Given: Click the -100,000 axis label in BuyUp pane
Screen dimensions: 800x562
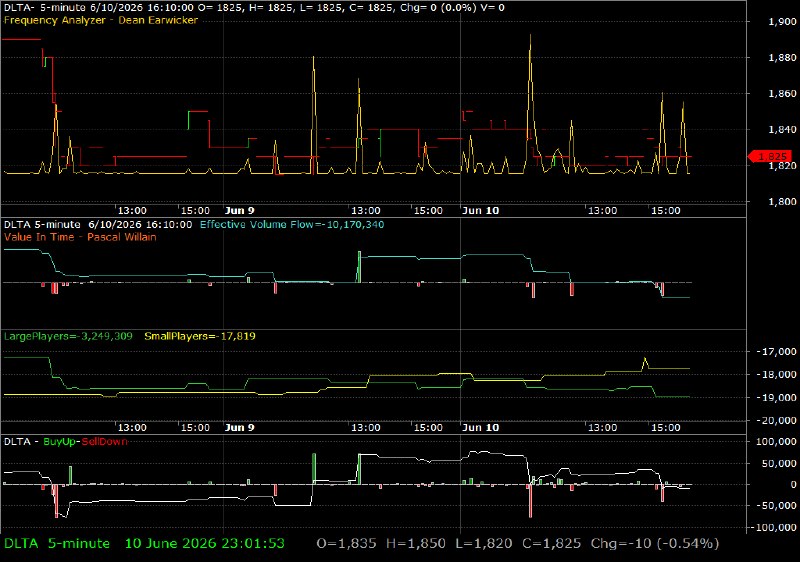Looking at the screenshot, I should pos(774,528).
